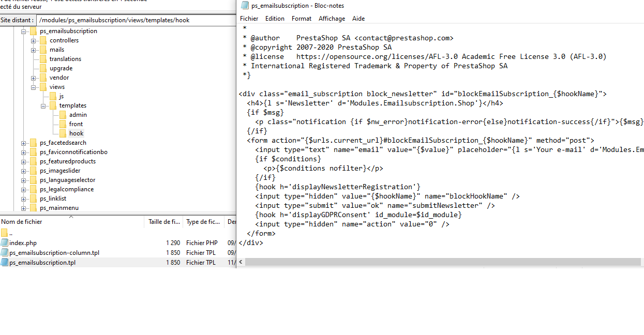This screenshot has height=335, width=644.
Task: Open the Affichage menu
Action: [x=332, y=19]
